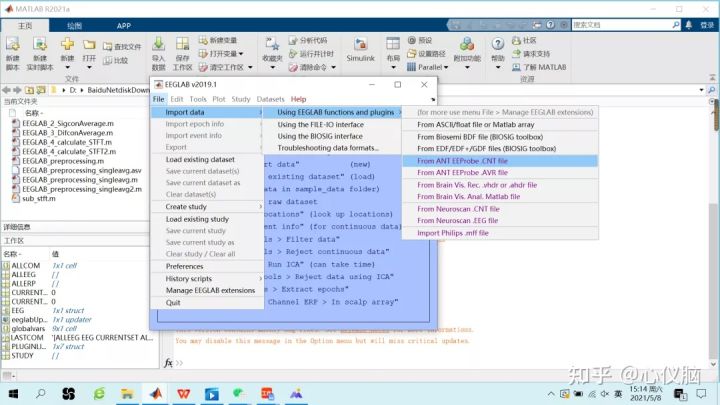Select sub_stft.m in current folder
This screenshot has height=405, width=720.
coord(39,198)
